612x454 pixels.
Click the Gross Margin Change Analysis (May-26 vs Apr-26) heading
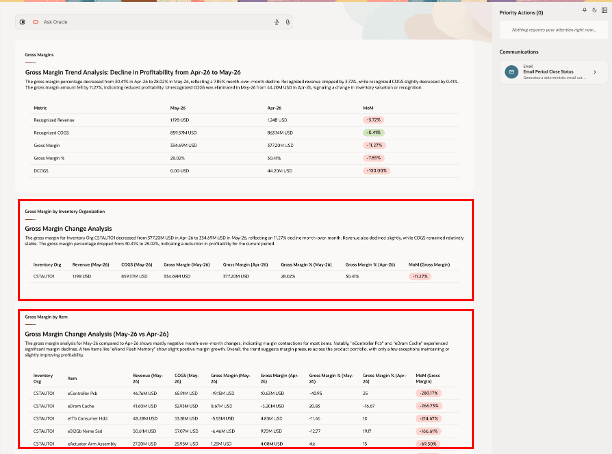(x=96, y=334)
